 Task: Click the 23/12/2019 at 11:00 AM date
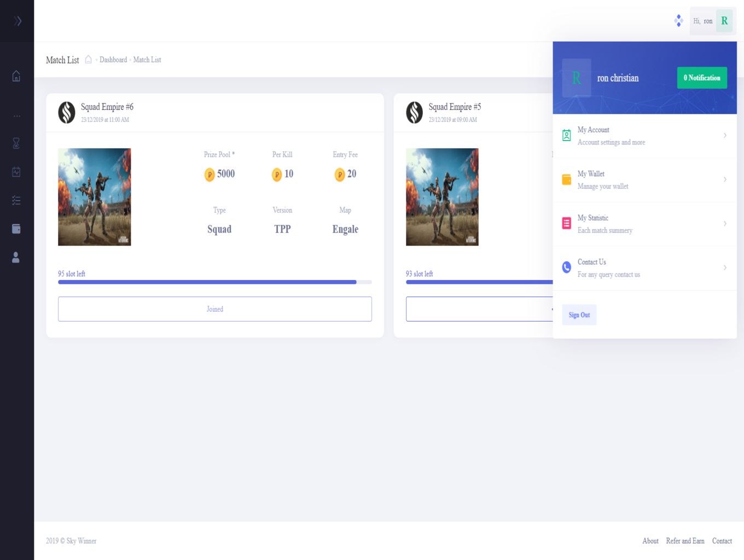[105, 120]
